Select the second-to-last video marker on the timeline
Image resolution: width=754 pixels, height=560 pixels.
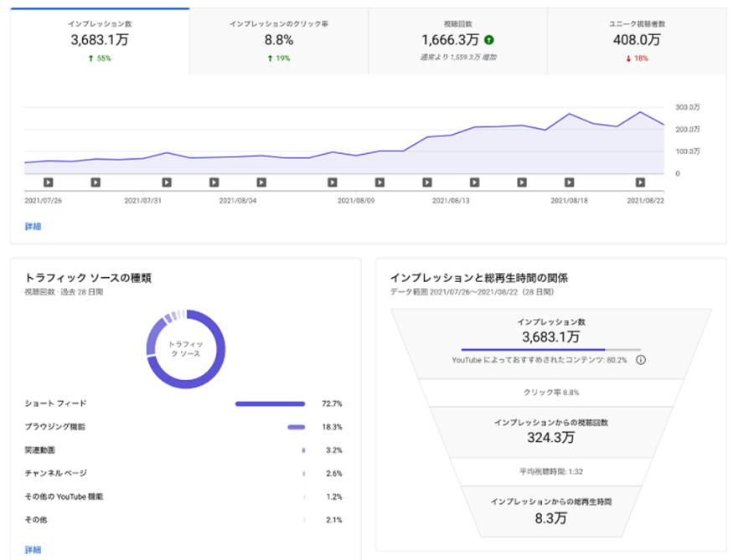[x=569, y=182]
